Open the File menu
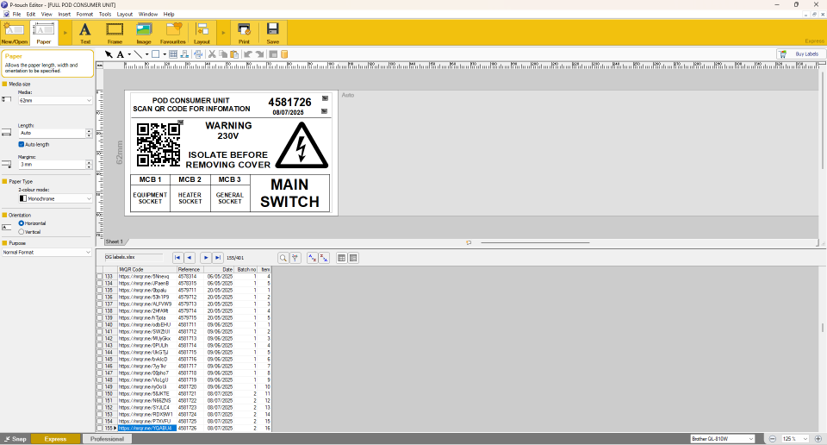 tap(17, 14)
